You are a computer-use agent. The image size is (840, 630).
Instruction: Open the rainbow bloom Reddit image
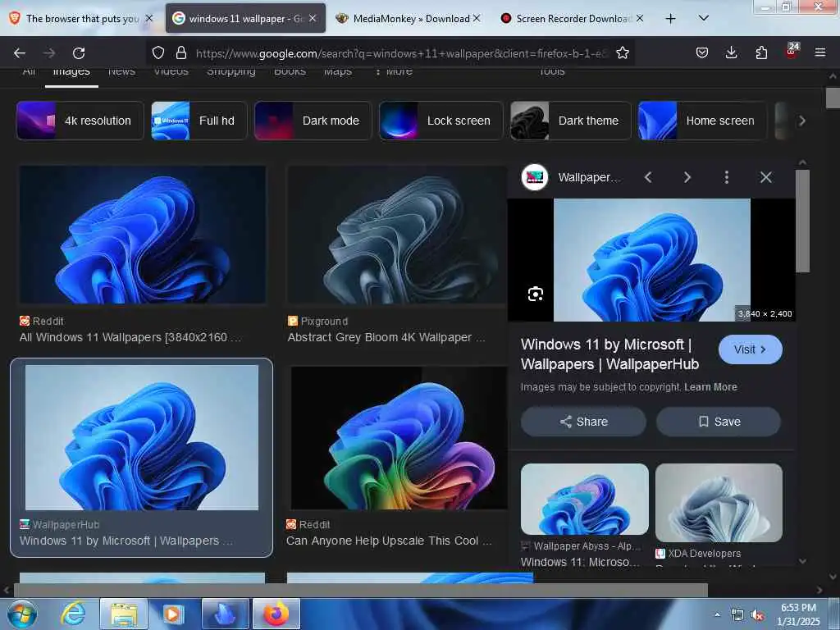(399, 437)
